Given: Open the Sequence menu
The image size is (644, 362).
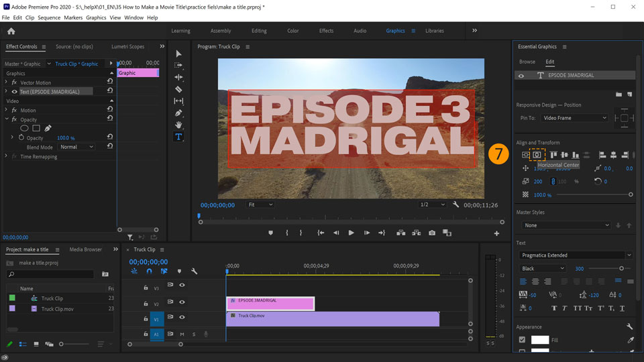Looking at the screenshot, I should pos(49,17).
